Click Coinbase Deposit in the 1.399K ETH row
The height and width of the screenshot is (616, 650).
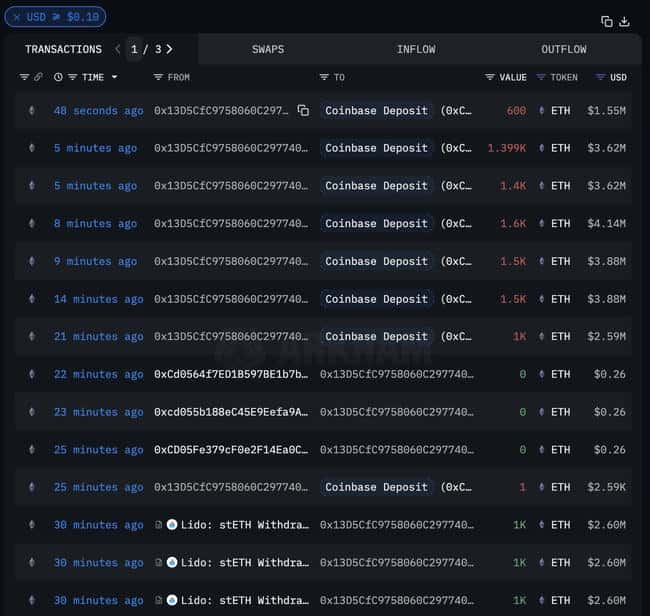click(376, 148)
